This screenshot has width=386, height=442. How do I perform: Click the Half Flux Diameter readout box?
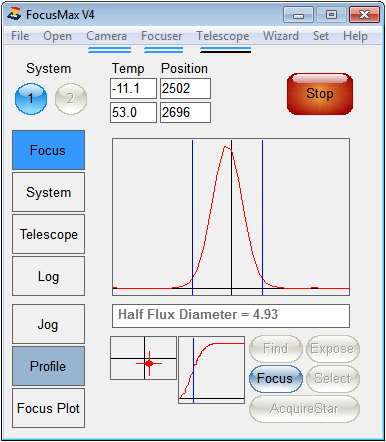tap(231, 316)
